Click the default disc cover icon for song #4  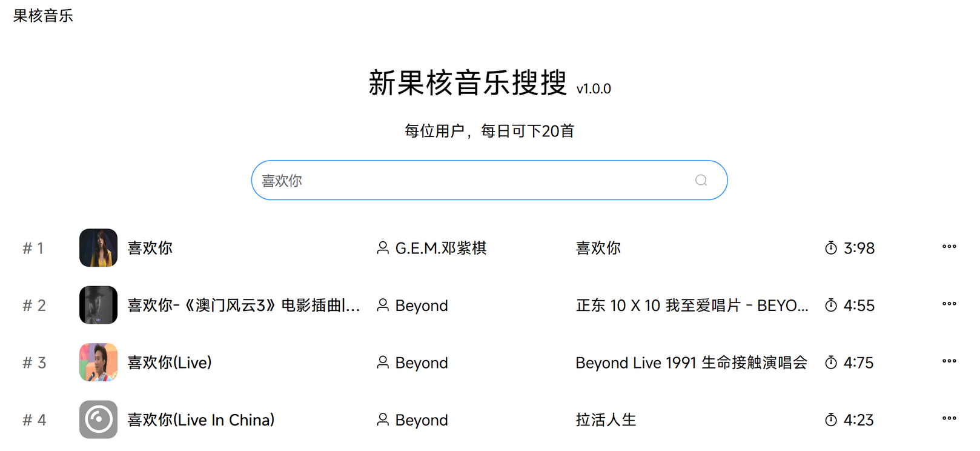pos(98,419)
